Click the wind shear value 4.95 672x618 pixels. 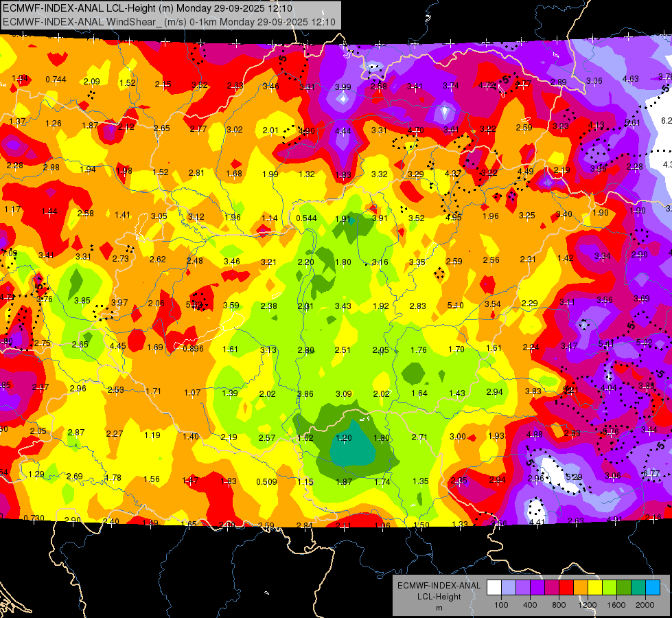click(x=454, y=218)
